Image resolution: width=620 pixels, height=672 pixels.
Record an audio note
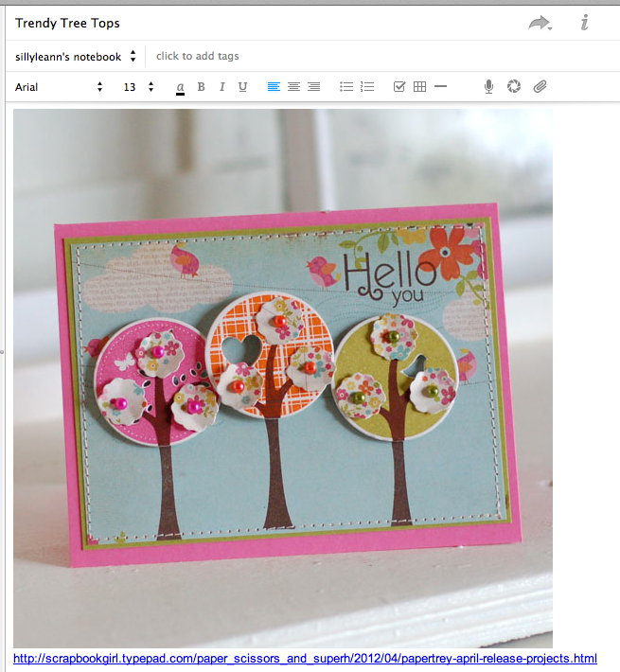click(x=488, y=87)
